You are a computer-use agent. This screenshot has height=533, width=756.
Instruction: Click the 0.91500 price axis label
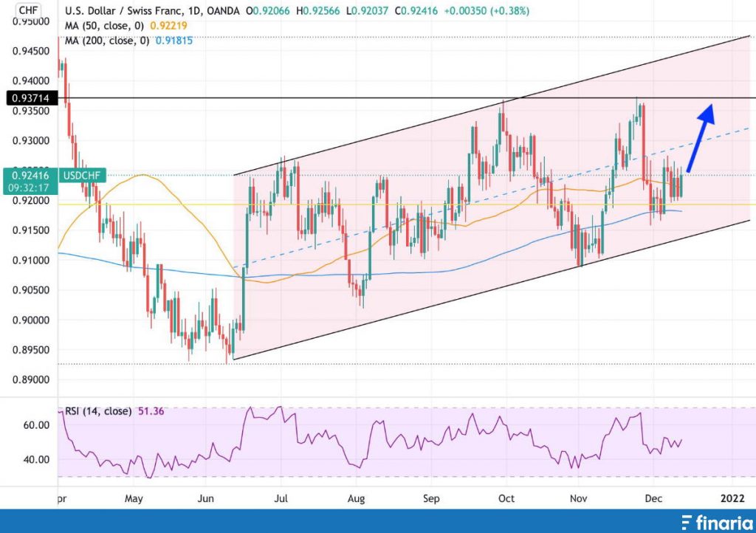point(31,230)
